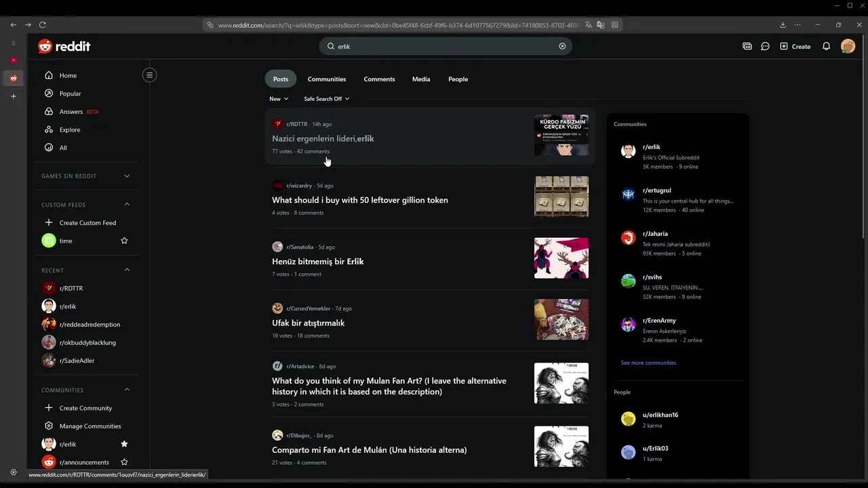Open r/Jaharia community result

pos(655,234)
